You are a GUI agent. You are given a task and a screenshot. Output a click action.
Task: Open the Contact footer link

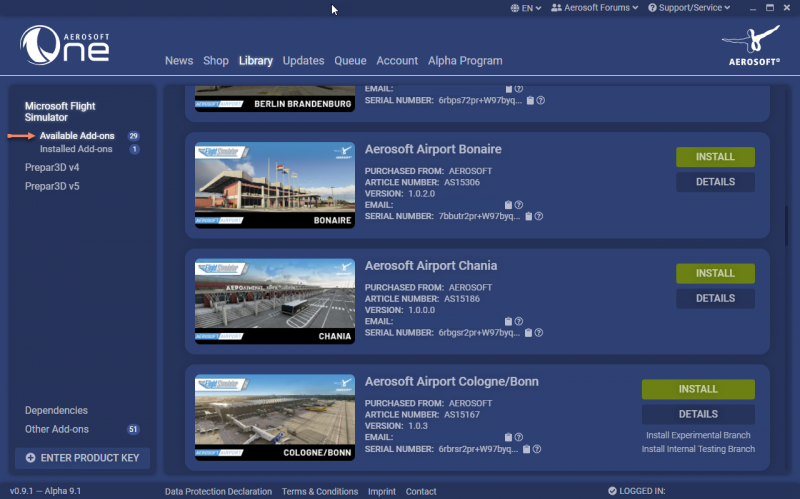point(421,491)
